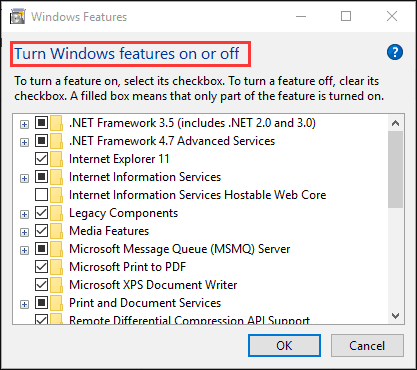Viewport: 417px width, 370px height.
Task: Toggle Print and Document Services checkbox
Action: (42, 303)
